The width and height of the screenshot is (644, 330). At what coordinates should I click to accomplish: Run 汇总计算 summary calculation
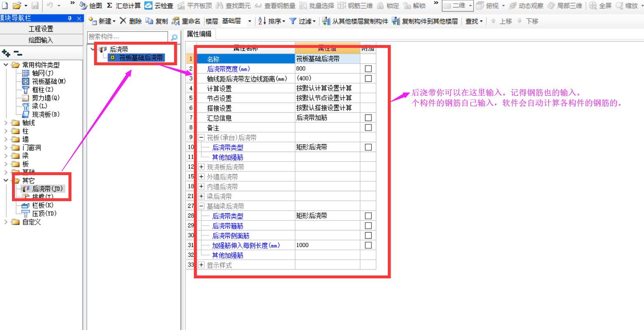[x=124, y=5]
